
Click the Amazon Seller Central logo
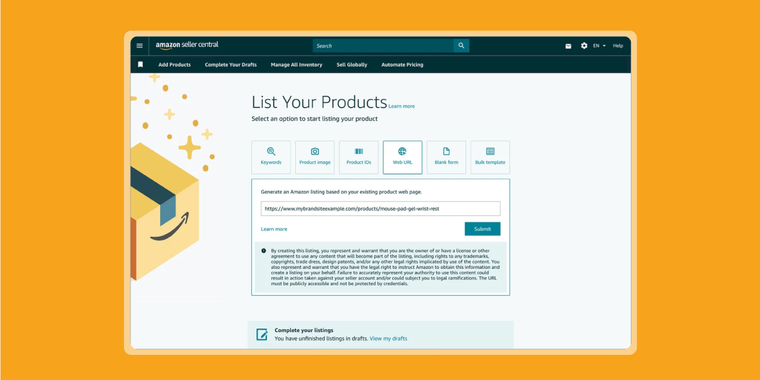pos(187,45)
